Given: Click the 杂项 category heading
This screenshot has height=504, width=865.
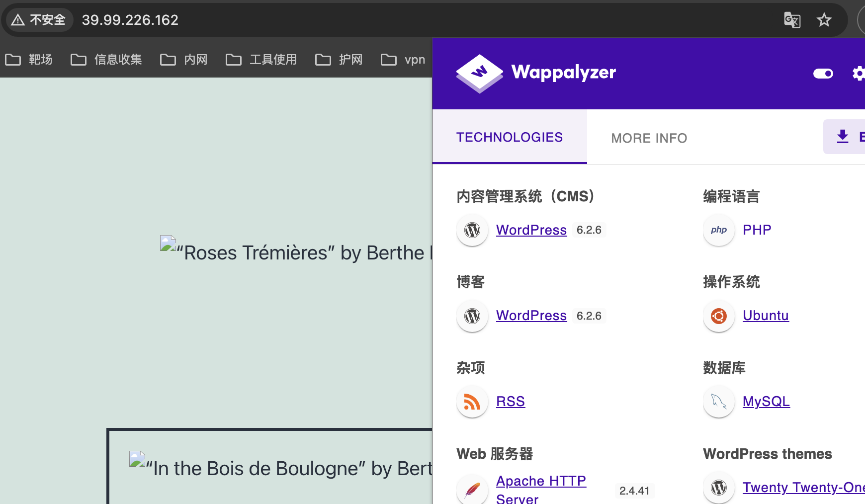Looking at the screenshot, I should click(x=470, y=368).
